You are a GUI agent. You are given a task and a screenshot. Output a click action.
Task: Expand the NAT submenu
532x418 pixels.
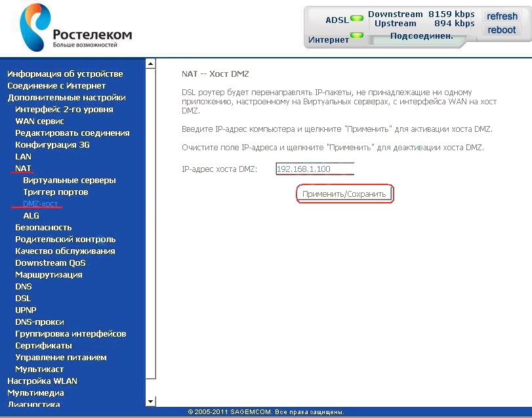click(x=24, y=169)
